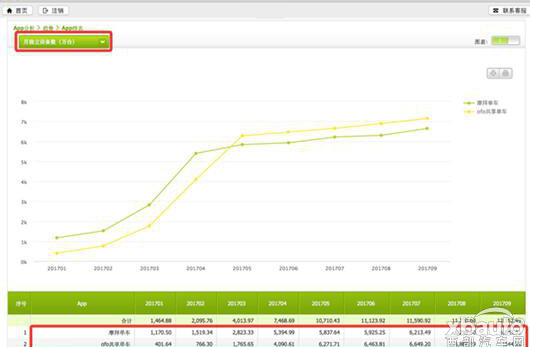Click the ofo data point at 201709
550x360 pixels.
(x=427, y=118)
